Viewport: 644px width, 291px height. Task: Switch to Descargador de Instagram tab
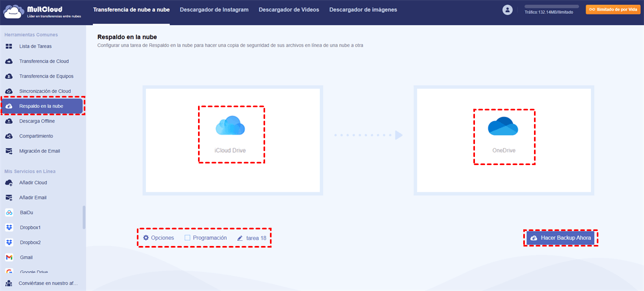214,10
